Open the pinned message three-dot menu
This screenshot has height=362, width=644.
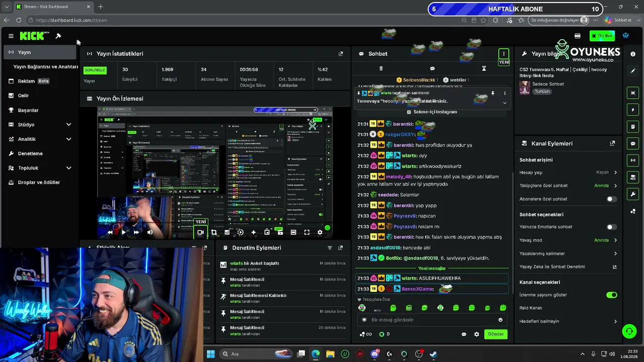click(x=505, y=94)
